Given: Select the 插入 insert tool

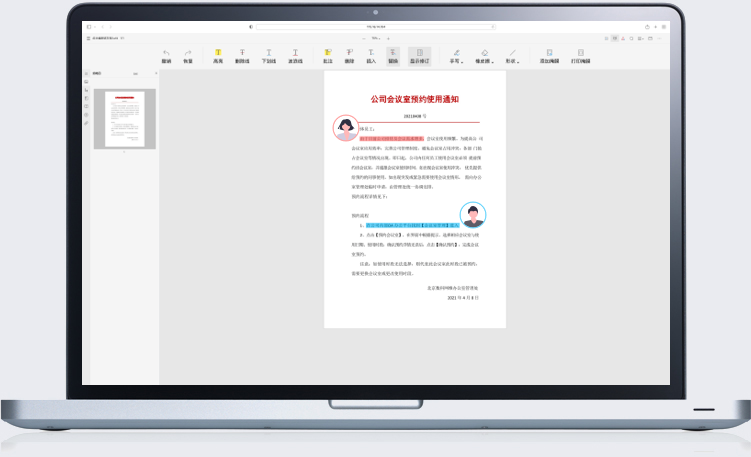Looking at the screenshot, I should [x=371, y=52].
